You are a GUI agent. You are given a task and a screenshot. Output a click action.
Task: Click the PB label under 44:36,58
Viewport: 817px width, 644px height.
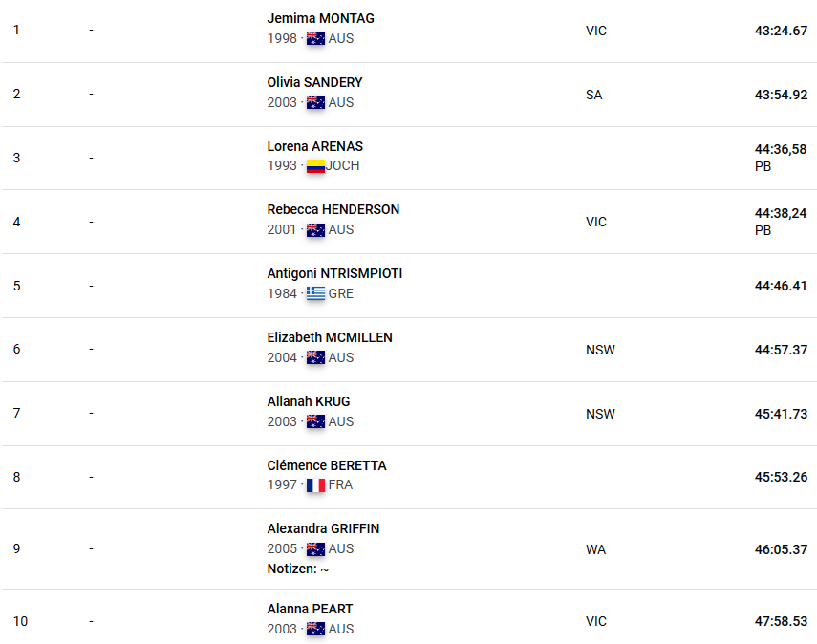click(x=763, y=166)
